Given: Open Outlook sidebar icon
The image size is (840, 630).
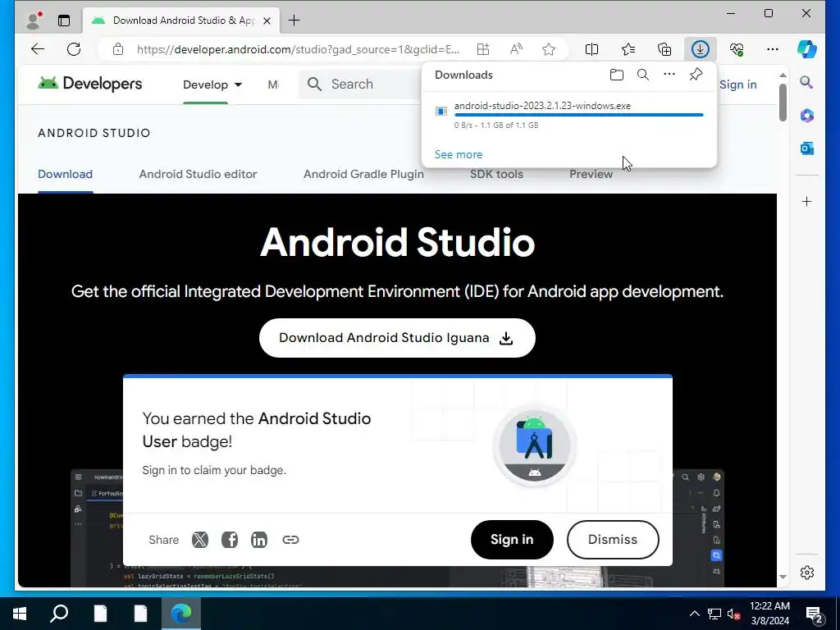Looking at the screenshot, I should click(x=807, y=148).
